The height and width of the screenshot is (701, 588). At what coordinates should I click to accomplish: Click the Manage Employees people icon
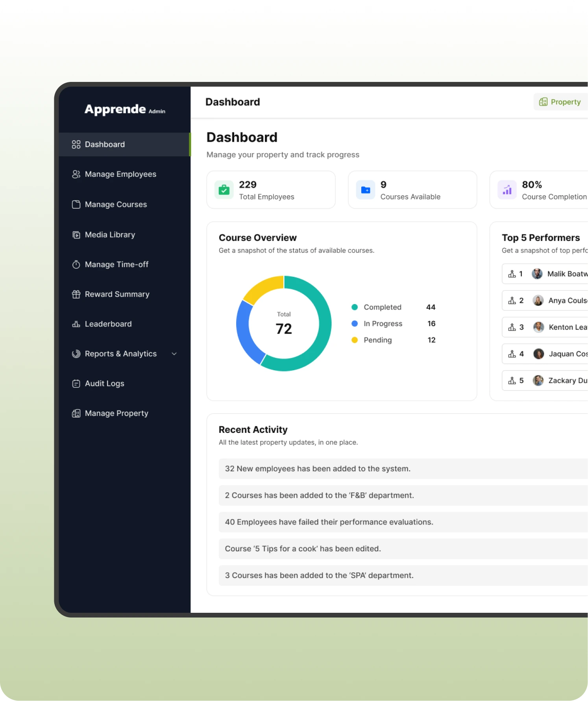coord(76,174)
